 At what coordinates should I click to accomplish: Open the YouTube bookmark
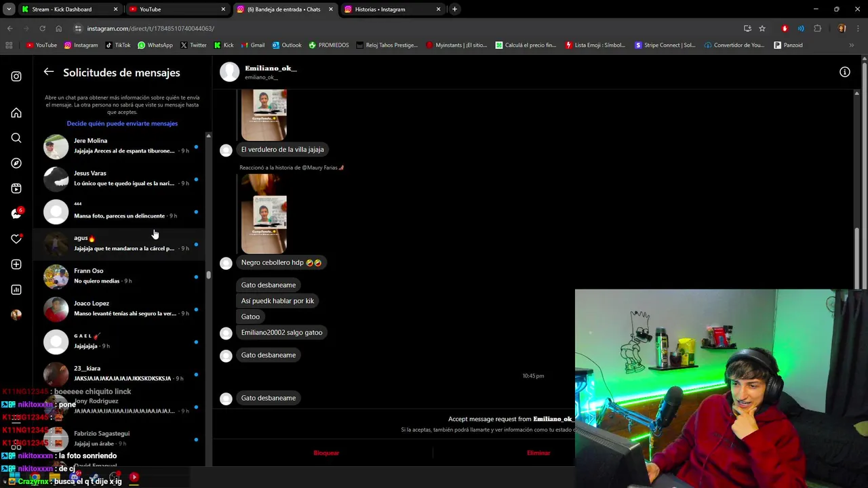(41, 45)
